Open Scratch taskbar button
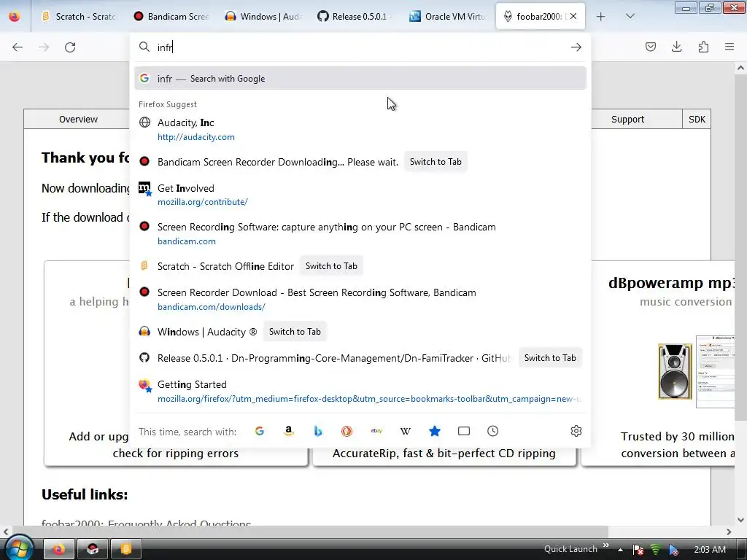Image resolution: width=747 pixels, height=560 pixels. coord(125,549)
